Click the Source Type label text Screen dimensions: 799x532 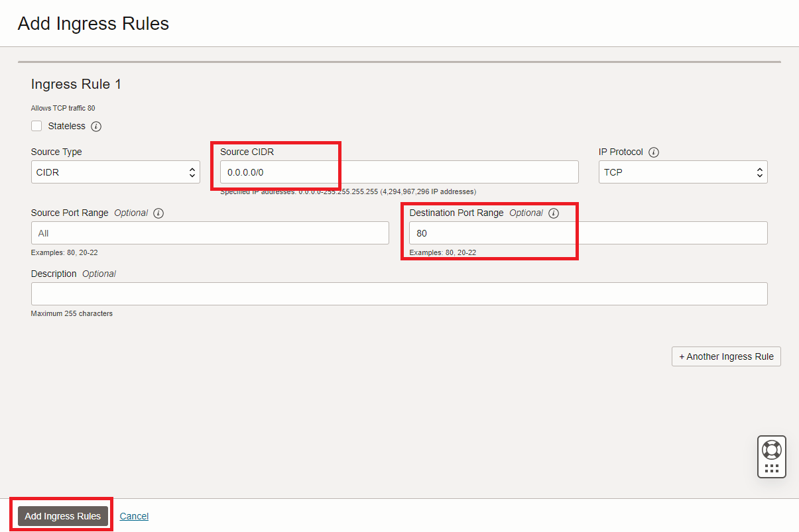[x=56, y=152]
